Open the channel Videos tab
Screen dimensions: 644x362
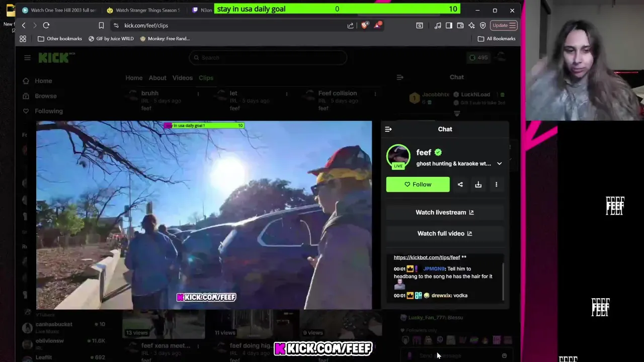click(183, 78)
